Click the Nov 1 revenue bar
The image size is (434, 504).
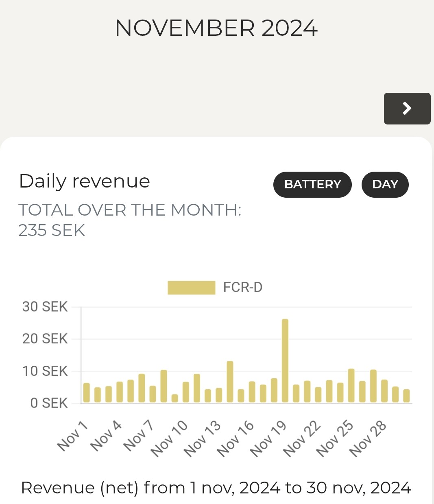pos(87,393)
